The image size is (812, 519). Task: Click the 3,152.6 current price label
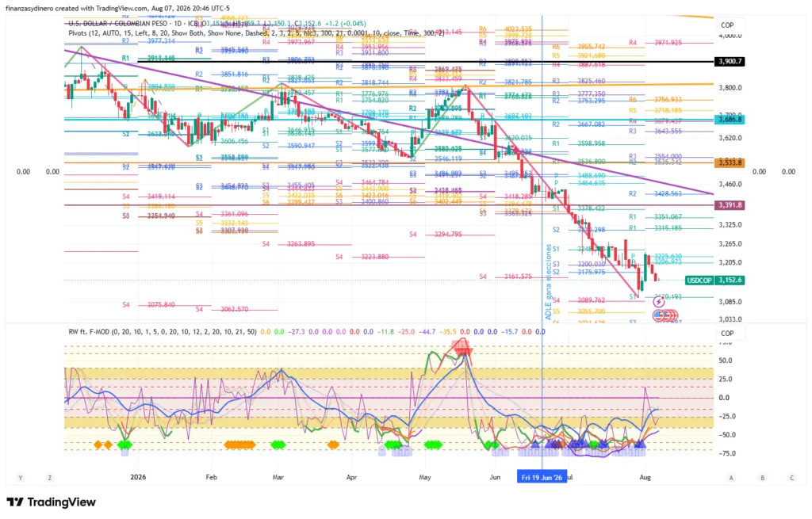coord(730,280)
